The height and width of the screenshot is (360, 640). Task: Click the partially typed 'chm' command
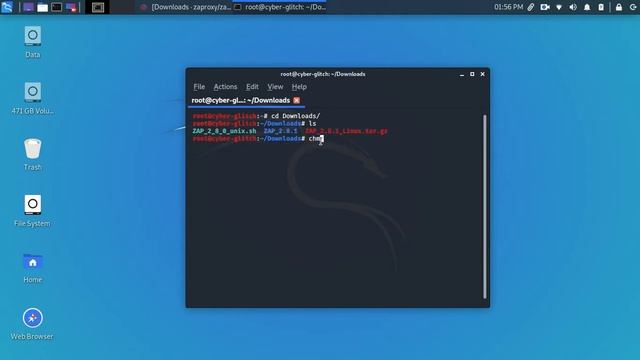click(315, 139)
